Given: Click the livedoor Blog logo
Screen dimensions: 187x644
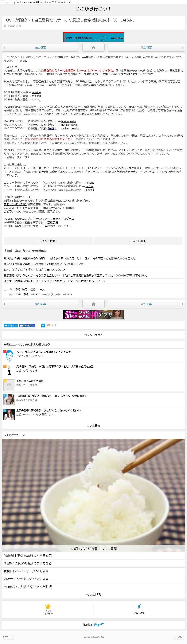Looking at the screenshot, I should coord(94,625).
